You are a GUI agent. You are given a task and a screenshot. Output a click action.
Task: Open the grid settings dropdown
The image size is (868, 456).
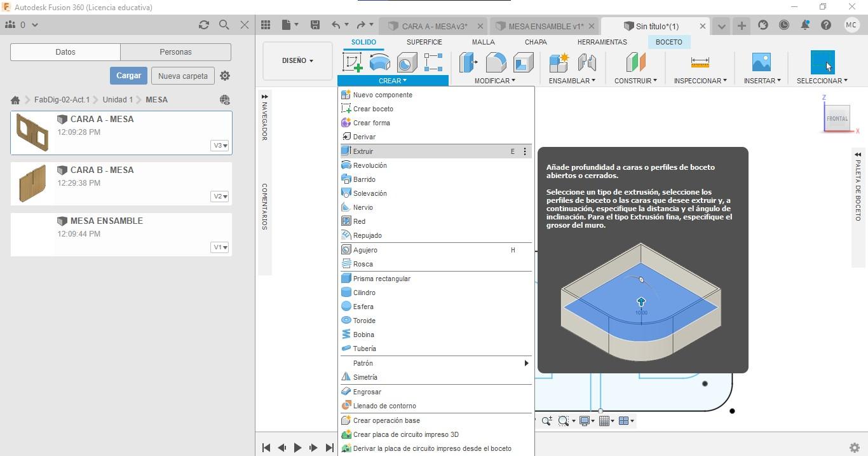point(606,421)
